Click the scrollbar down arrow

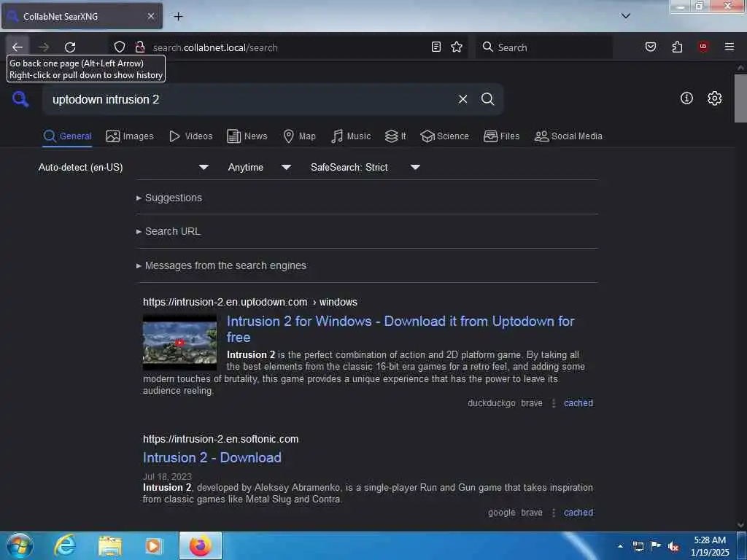pos(740,525)
